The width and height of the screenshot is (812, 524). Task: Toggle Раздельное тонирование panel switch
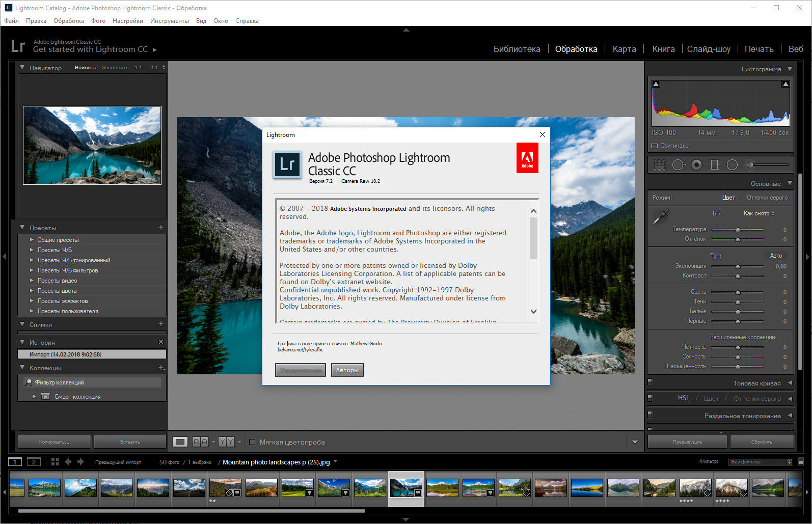click(649, 414)
